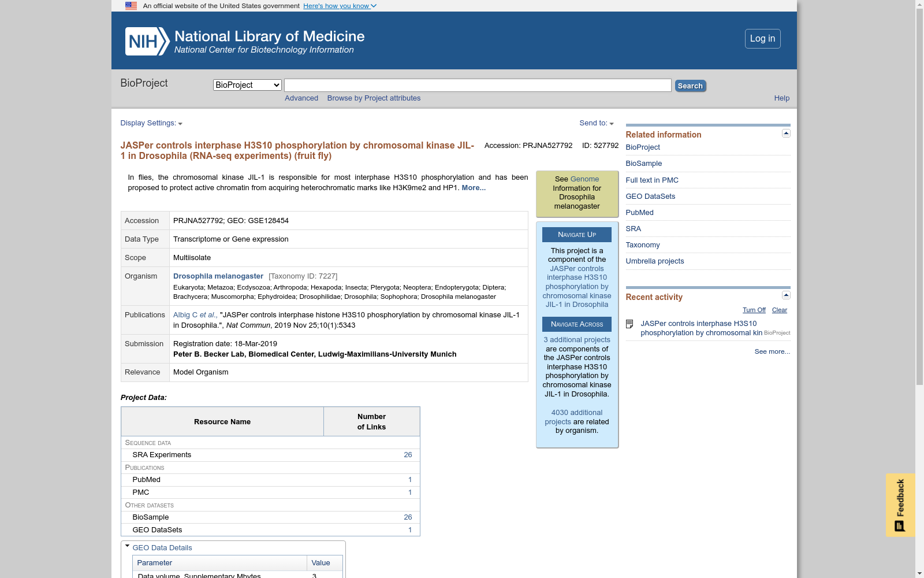The width and height of the screenshot is (924, 578).
Task: Click the Multiisolate scope value
Action: click(192, 258)
